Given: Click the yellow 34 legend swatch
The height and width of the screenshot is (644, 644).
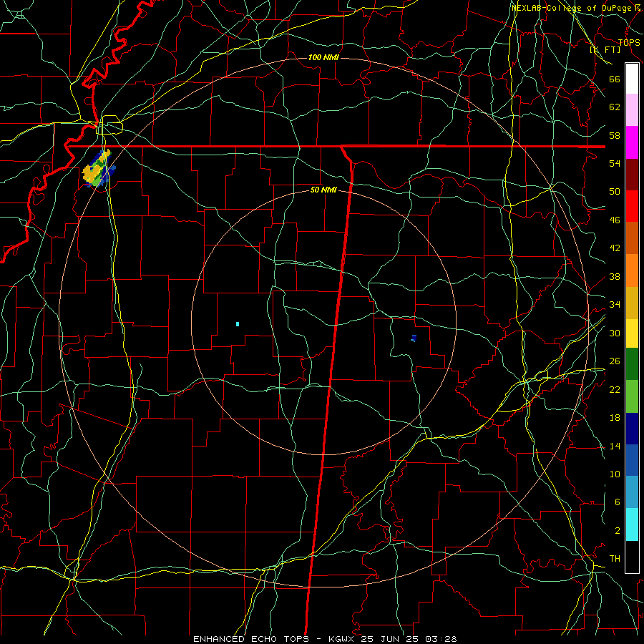Looking at the screenshot, I should 632,333.
